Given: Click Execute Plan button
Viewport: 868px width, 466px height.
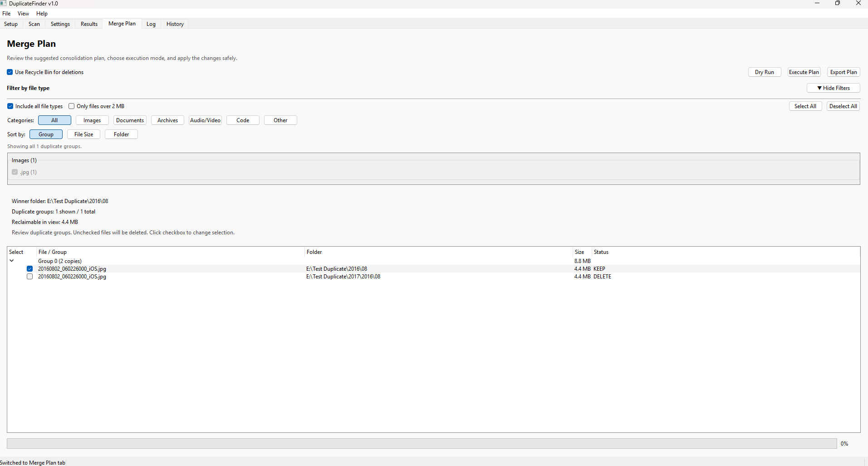Looking at the screenshot, I should click(x=804, y=72).
